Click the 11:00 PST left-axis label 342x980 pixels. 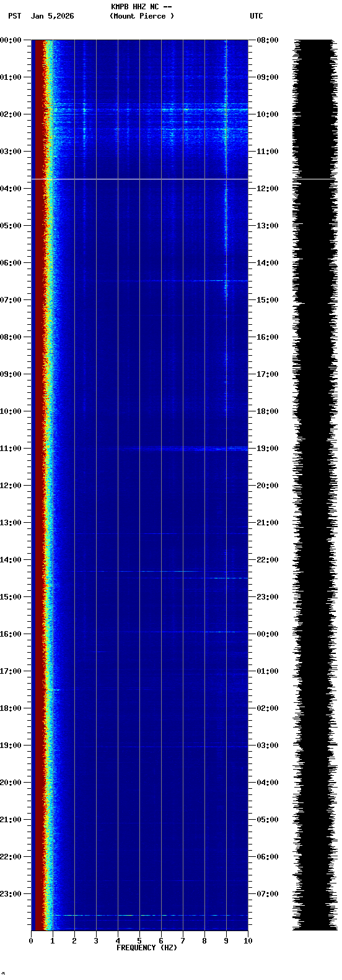pyautogui.click(x=11, y=449)
